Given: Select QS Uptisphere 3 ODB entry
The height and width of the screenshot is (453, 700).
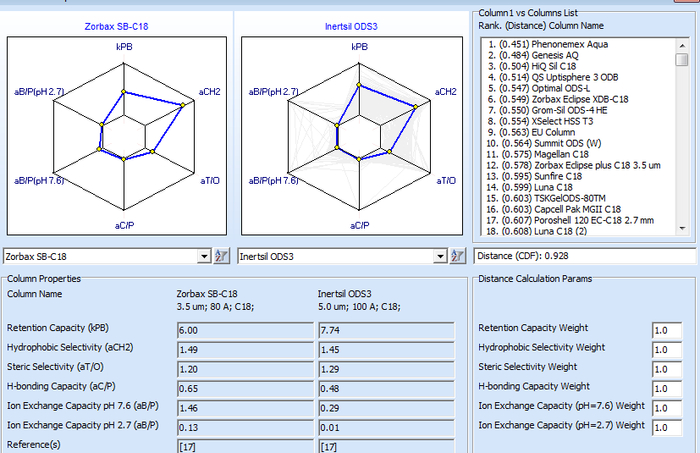Looking at the screenshot, I should (x=553, y=77).
